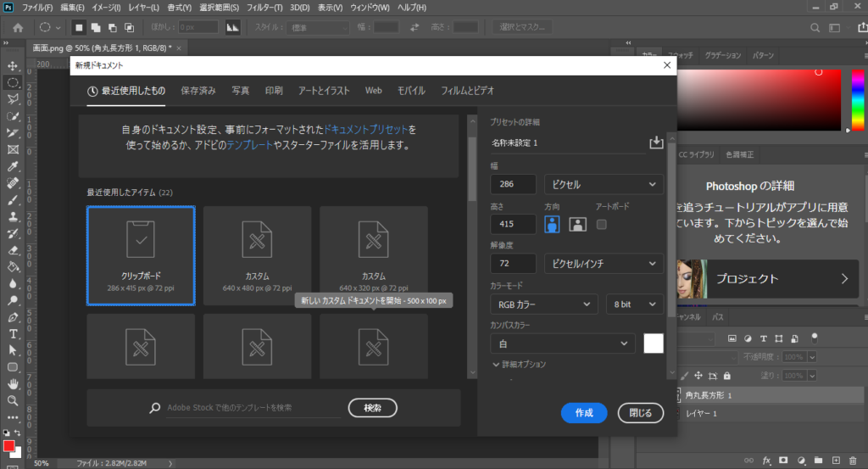The height and width of the screenshot is (469, 868).
Task: Choose landscape orientation
Action: coord(577,224)
